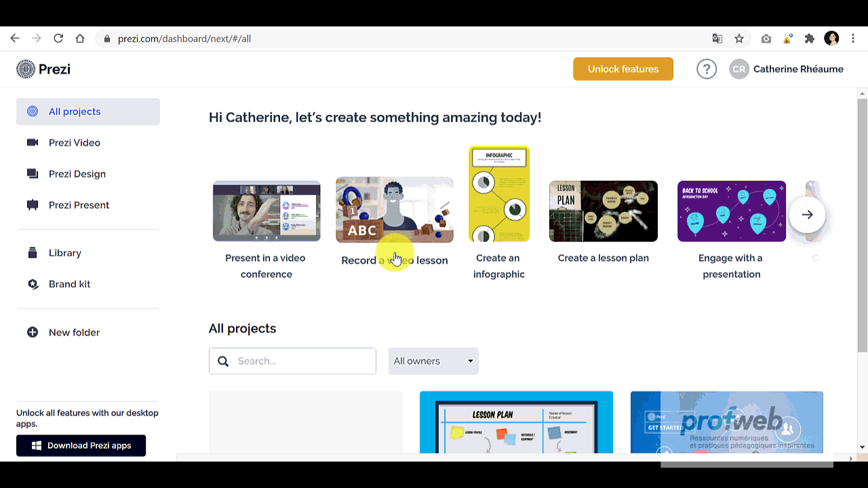Click the search magnifier icon
868x488 pixels.
click(223, 361)
